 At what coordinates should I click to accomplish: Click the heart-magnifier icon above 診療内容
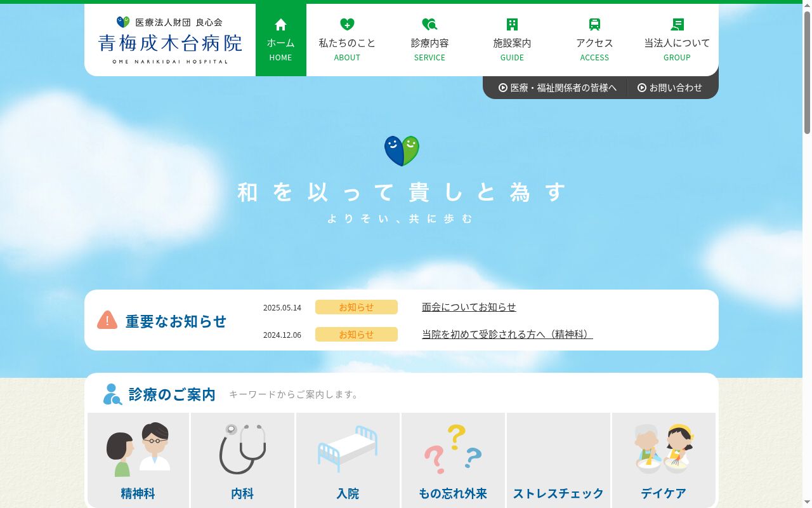tap(429, 25)
